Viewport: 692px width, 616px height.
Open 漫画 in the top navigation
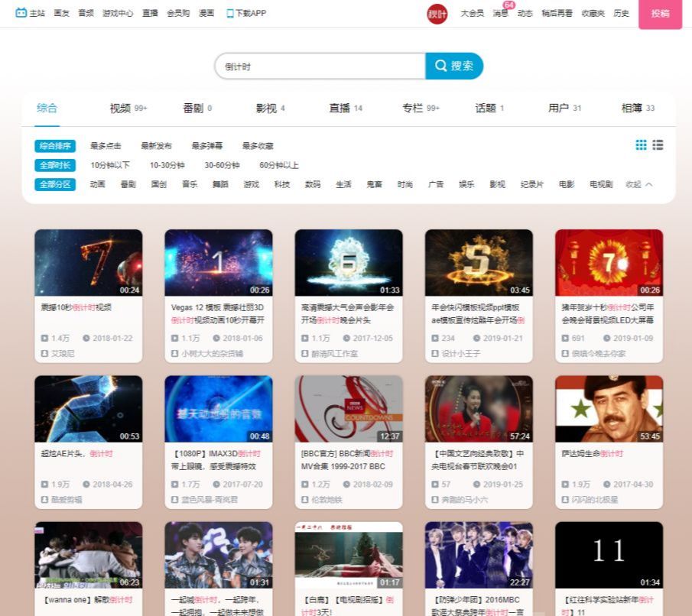(206, 13)
